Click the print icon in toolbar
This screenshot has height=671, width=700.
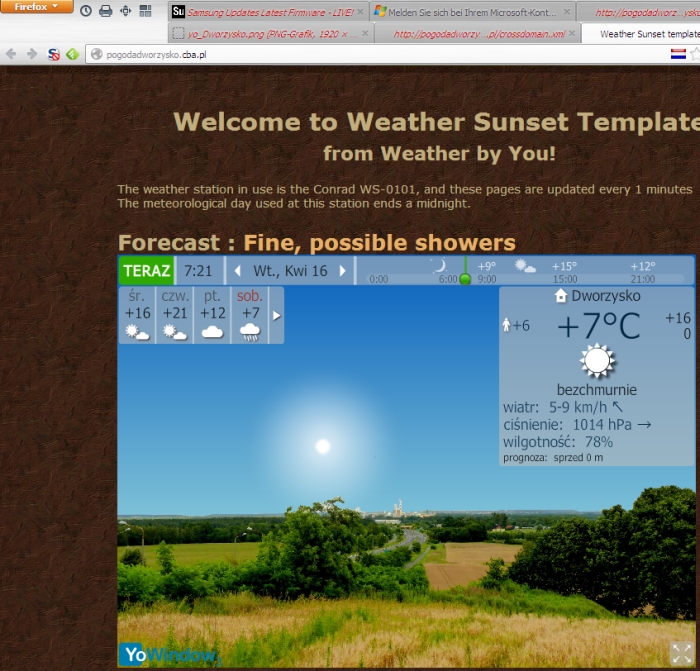click(x=105, y=11)
